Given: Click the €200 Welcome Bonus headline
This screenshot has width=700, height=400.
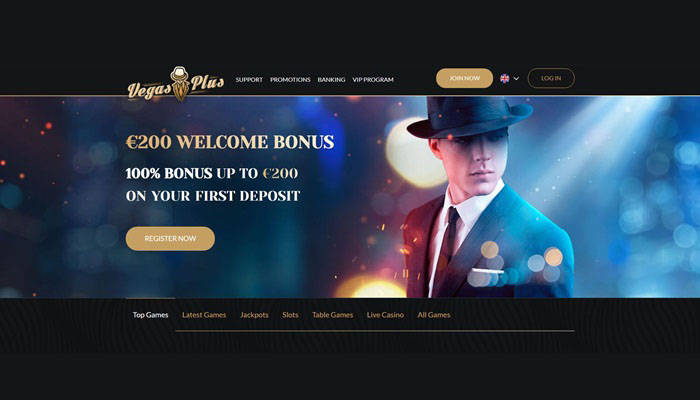Looking at the screenshot, I should (x=230, y=142).
